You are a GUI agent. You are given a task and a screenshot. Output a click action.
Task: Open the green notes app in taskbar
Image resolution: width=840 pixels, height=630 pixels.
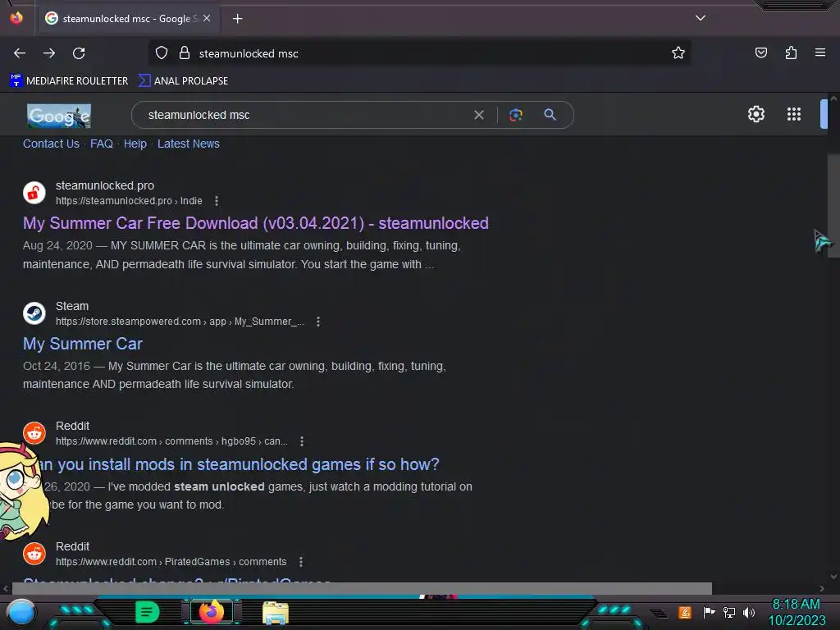147,612
